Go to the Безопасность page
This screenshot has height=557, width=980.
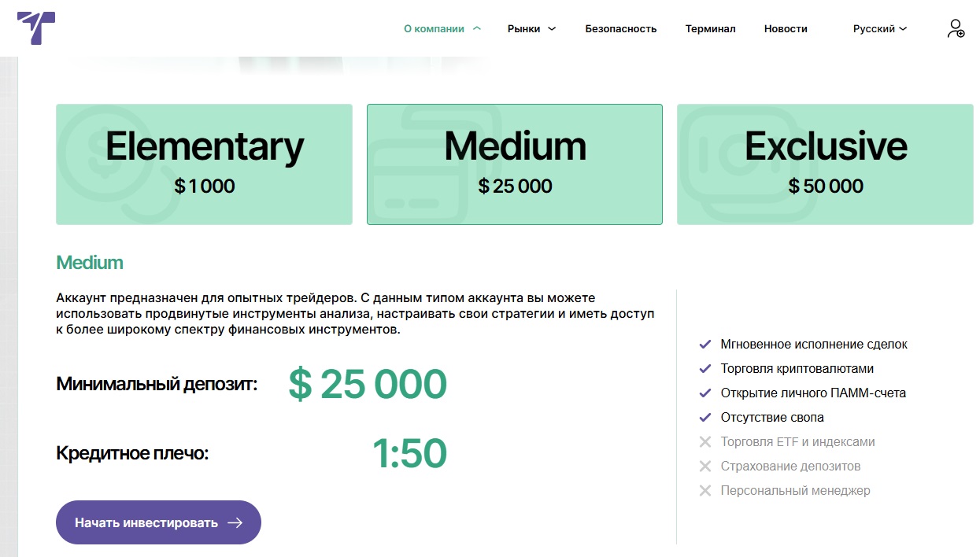(x=620, y=29)
